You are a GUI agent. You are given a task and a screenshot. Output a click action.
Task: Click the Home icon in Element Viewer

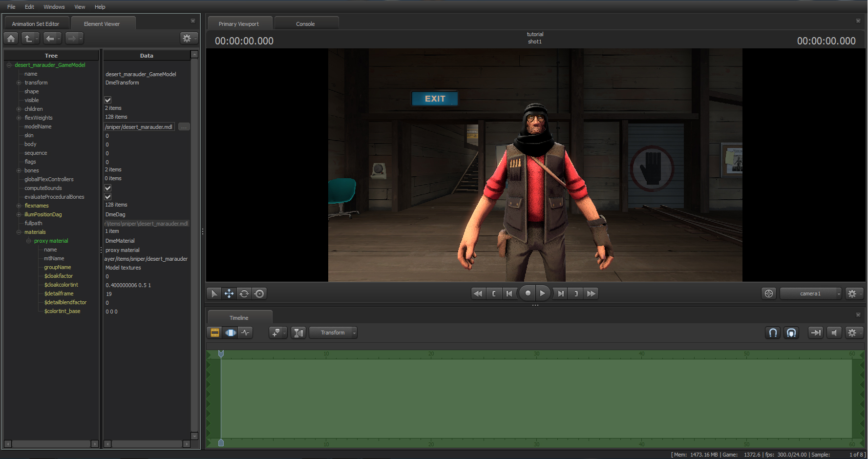click(11, 38)
